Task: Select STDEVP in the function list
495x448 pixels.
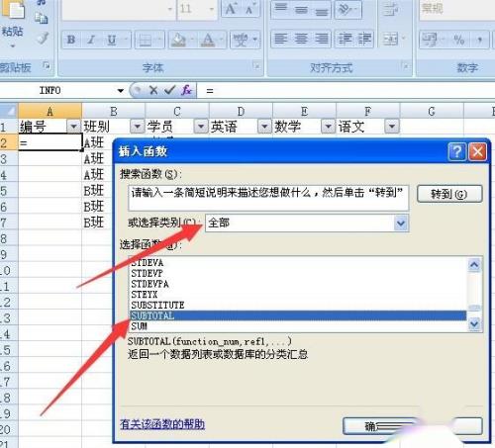Action: click(x=298, y=273)
